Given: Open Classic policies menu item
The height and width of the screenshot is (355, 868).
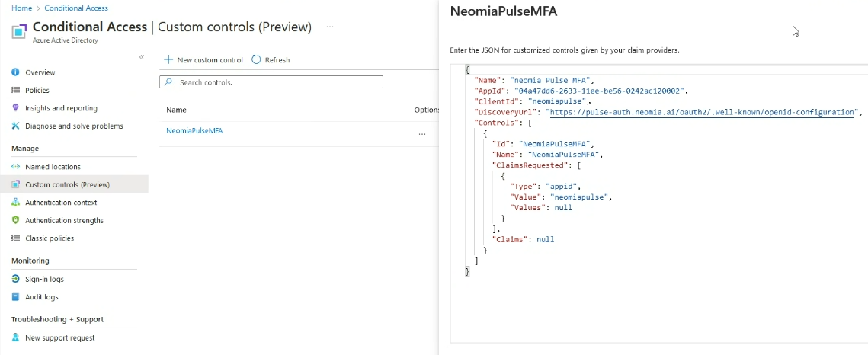Looking at the screenshot, I should (50, 238).
